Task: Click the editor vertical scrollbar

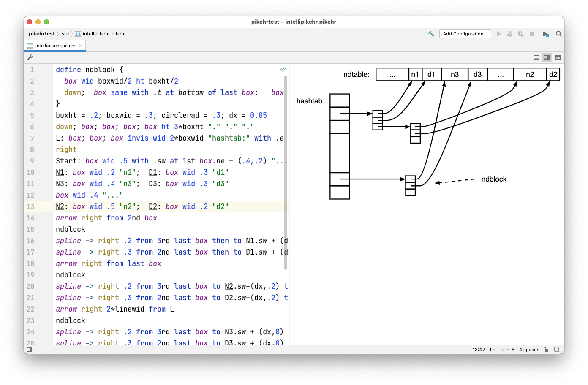Action: click(286, 172)
